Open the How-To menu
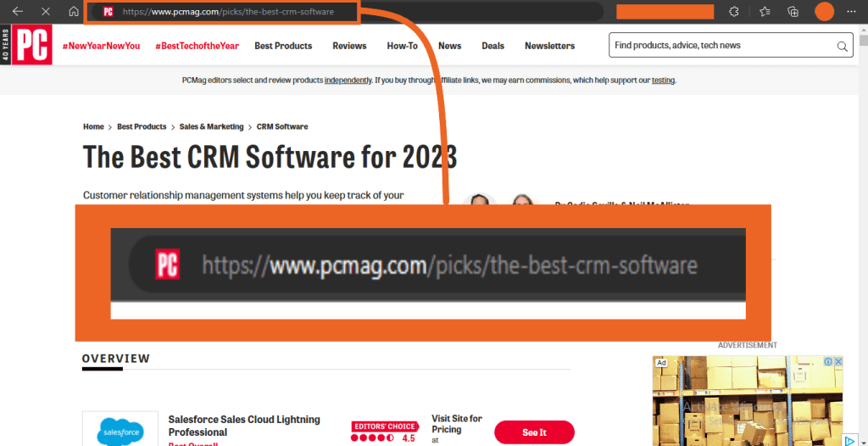The height and width of the screenshot is (446, 868). (402, 46)
